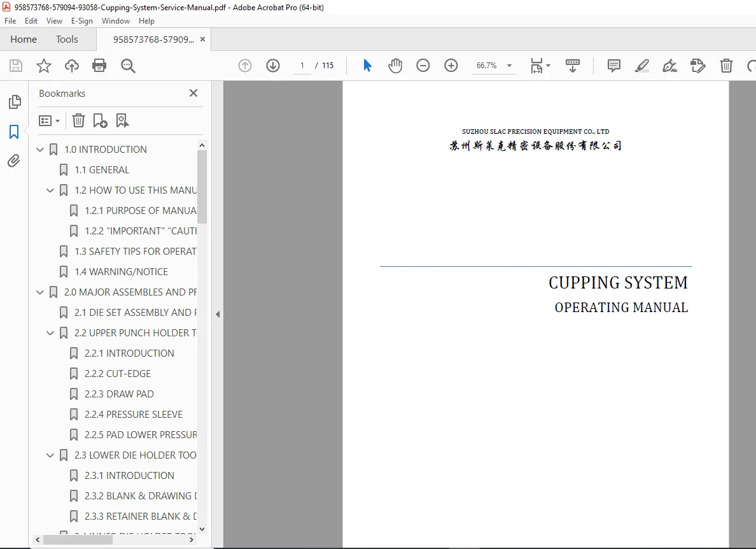Close the document tab

tap(202, 39)
